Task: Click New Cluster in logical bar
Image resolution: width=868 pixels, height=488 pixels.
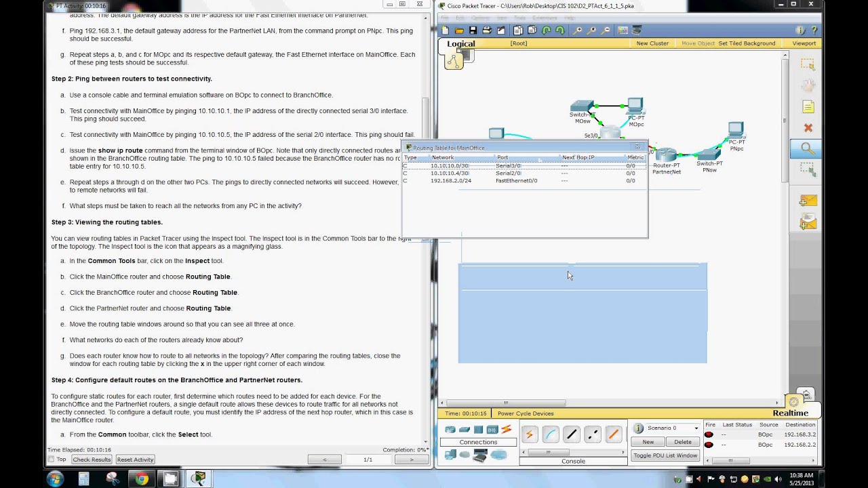Action: click(x=652, y=43)
